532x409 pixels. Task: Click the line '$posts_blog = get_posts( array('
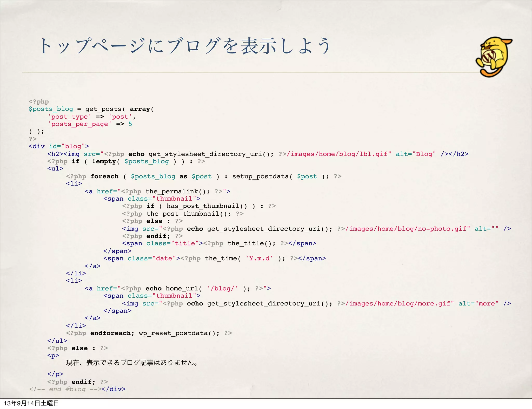tap(91, 109)
